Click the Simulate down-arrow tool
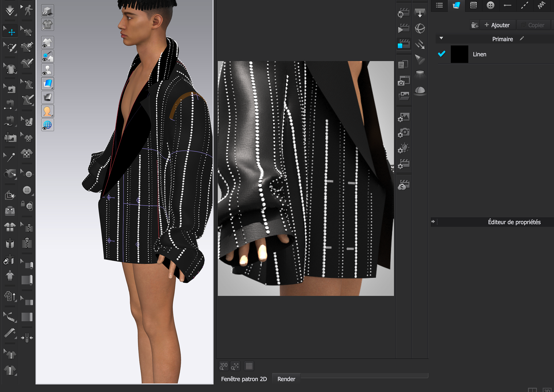 [x=10, y=10]
